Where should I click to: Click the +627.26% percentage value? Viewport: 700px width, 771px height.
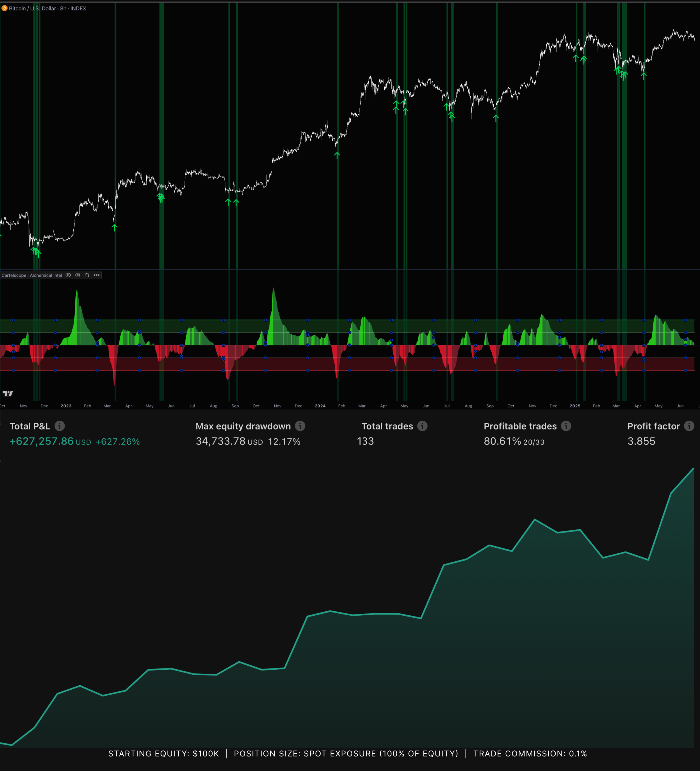pos(117,442)
